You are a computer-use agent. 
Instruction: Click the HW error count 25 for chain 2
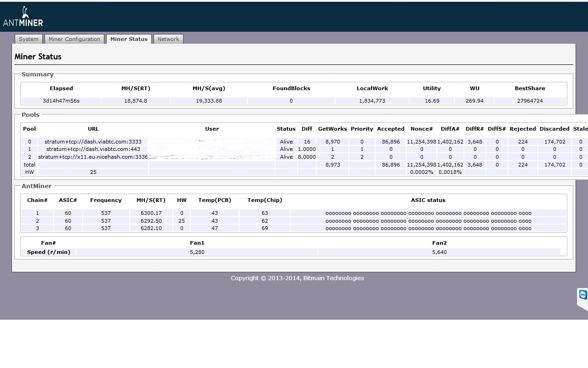click(x=182, y=221)
